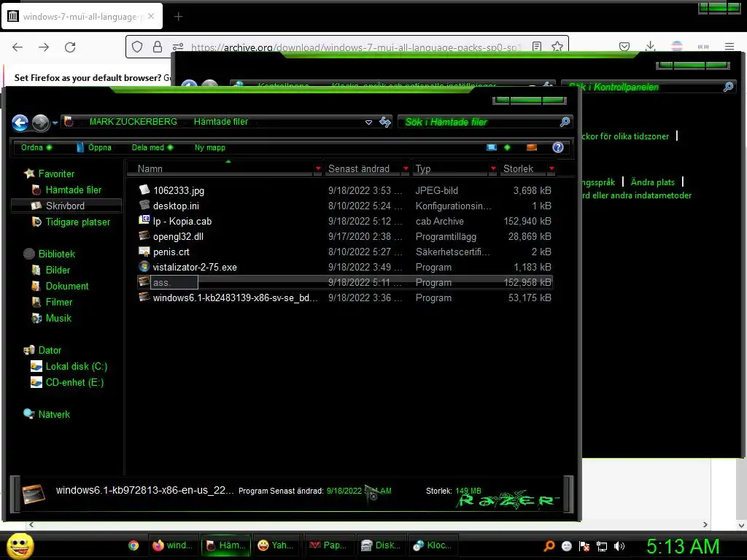
Task: Click the bookmark star in Firefox address bar
Action: click(557, 47)
